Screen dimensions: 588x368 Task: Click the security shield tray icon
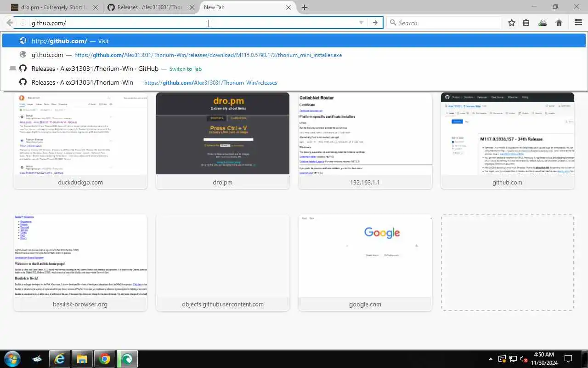[x=502, y=359]
